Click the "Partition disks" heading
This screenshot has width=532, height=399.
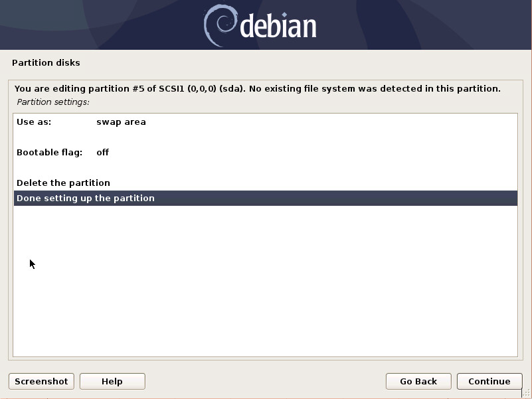(46, 63)
